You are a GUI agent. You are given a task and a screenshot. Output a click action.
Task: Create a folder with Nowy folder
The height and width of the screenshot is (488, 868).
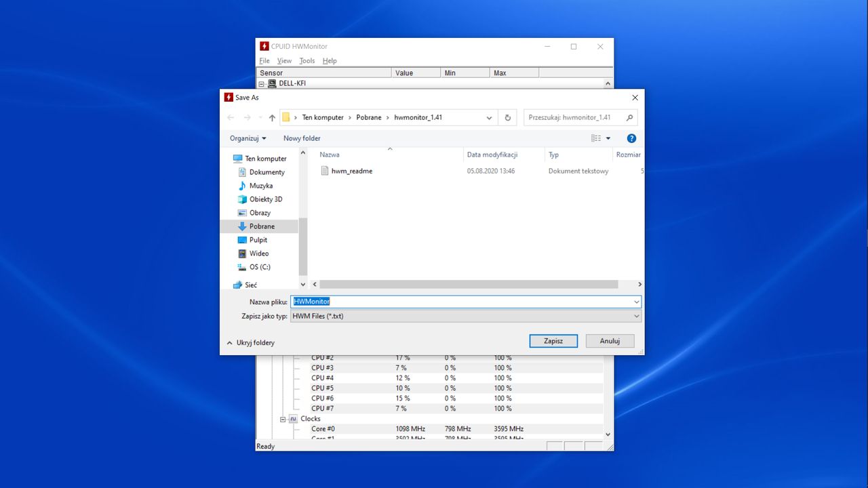(302, 138)
